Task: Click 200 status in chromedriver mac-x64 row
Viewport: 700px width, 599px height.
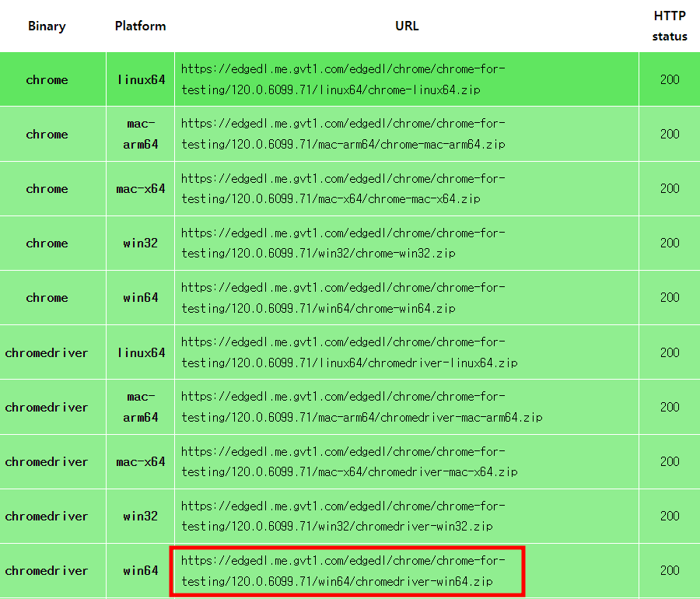Action: coord(670,461)
